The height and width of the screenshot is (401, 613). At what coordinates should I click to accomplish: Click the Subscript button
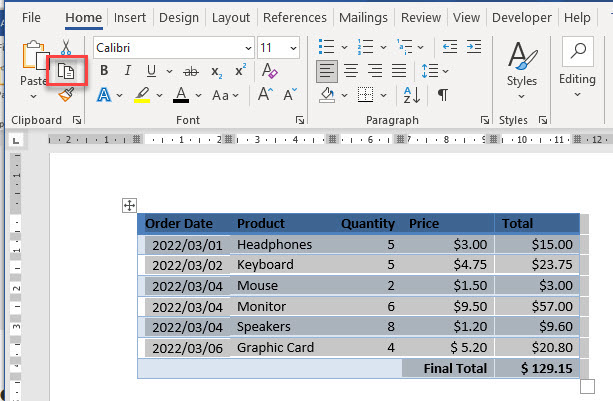point(217,71)
